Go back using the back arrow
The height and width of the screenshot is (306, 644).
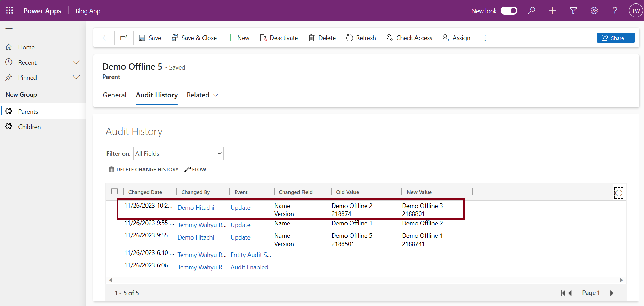[105, 38]
